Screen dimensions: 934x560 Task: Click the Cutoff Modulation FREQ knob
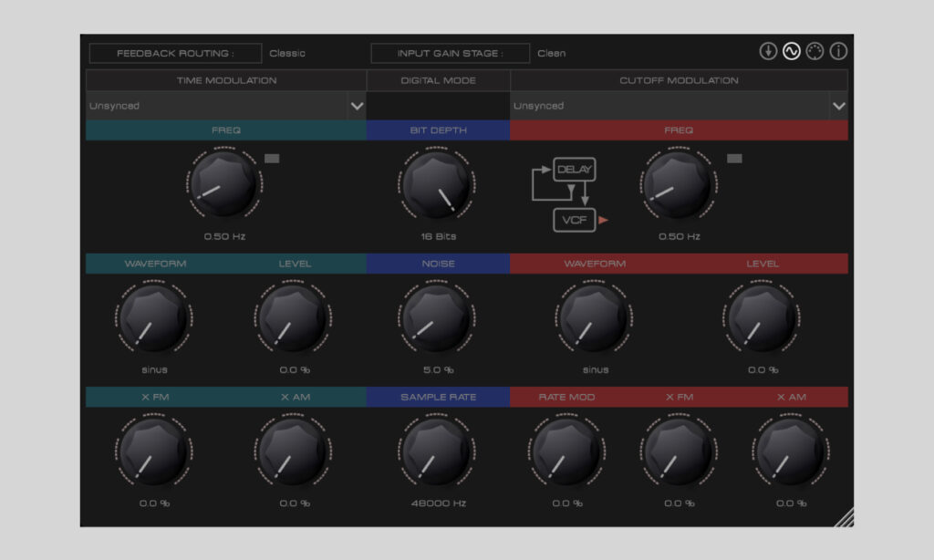tap(678, 183)
